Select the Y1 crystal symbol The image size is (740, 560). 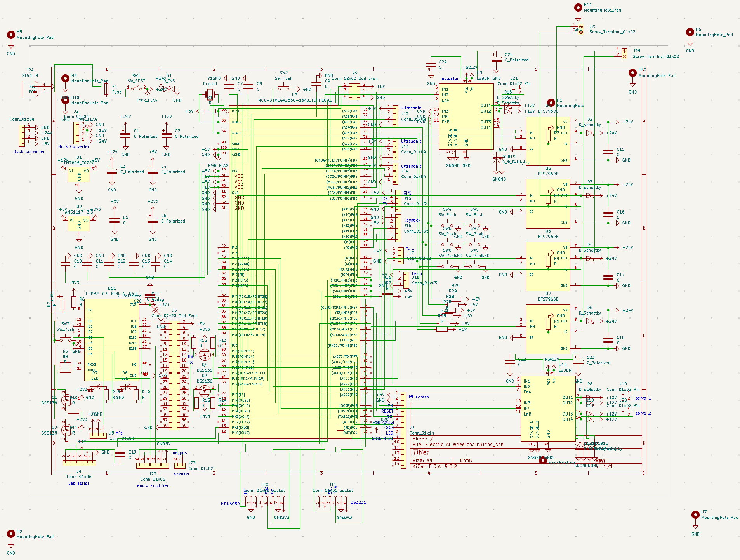point(210,94)
